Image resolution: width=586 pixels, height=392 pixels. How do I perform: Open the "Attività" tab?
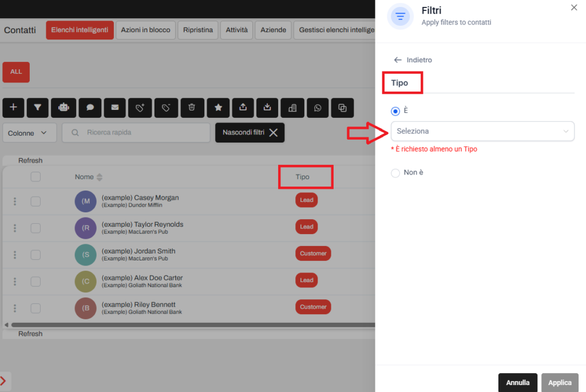click(236, 30)
